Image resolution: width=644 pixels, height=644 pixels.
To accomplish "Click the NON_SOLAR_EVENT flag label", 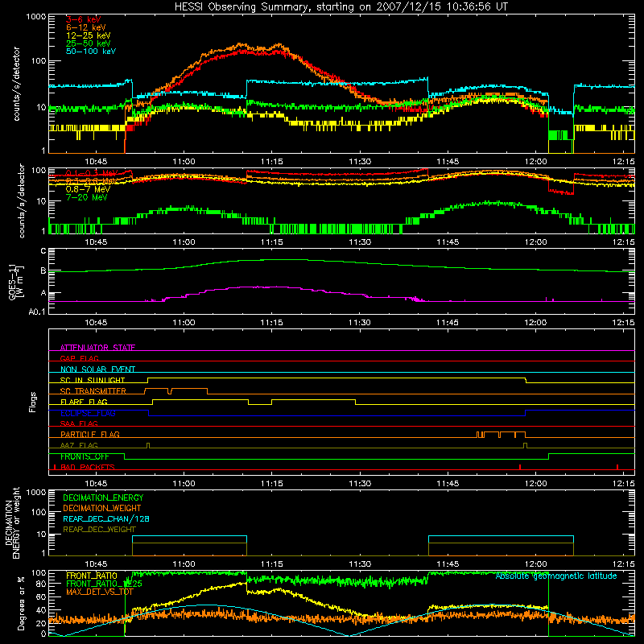I will (97, 369).
